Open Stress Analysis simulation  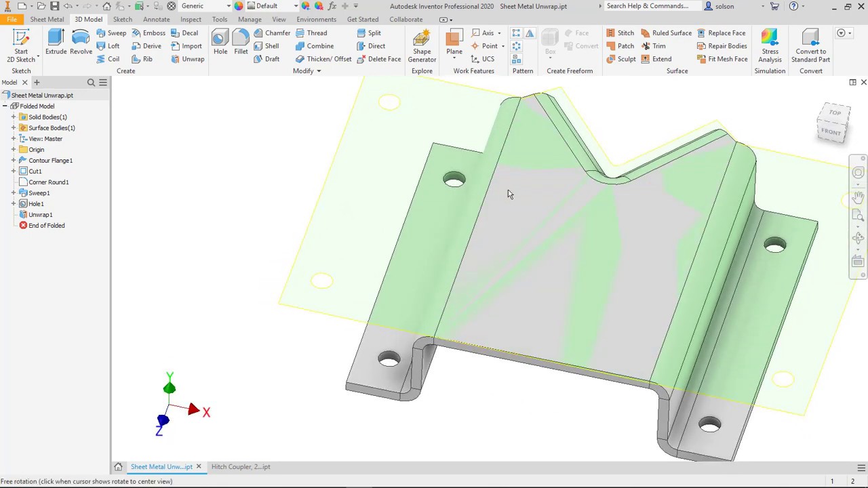(x=770, y=46)
